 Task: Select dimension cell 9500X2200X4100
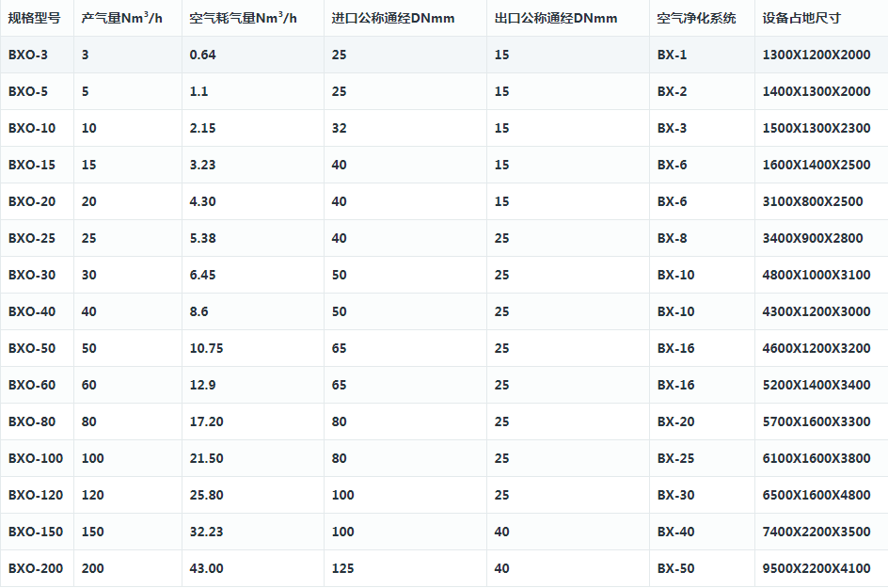817,568
